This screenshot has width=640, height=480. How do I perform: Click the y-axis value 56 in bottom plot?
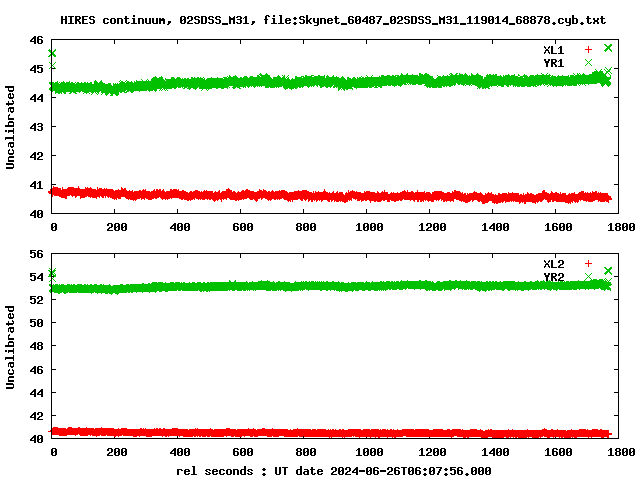point(36,254)
